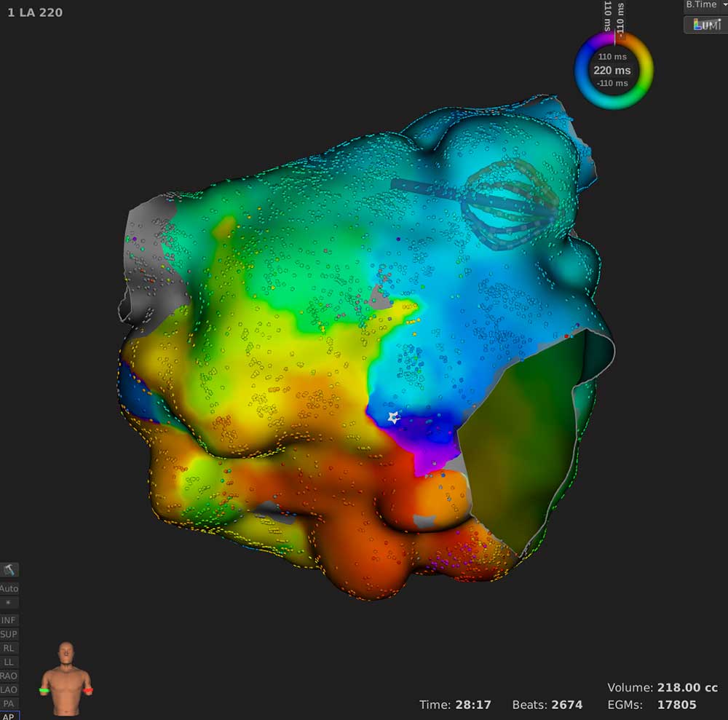
Task: Switch to the INF view
Action: pos(9,620)
